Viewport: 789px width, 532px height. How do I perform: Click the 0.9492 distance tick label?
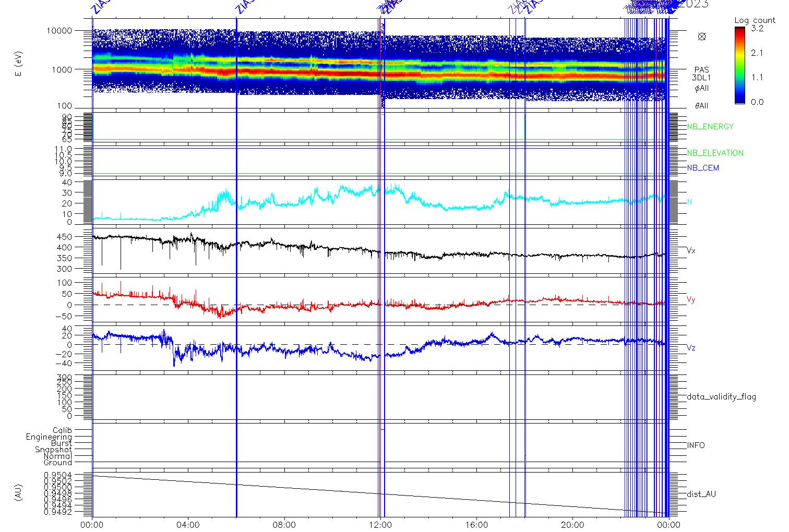click(58, 512)
